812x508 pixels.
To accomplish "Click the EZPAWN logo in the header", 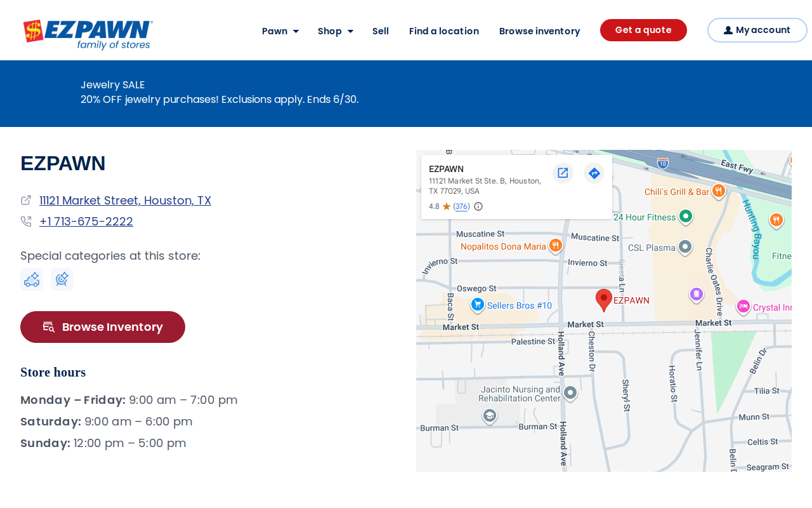I will coord(88,34).
